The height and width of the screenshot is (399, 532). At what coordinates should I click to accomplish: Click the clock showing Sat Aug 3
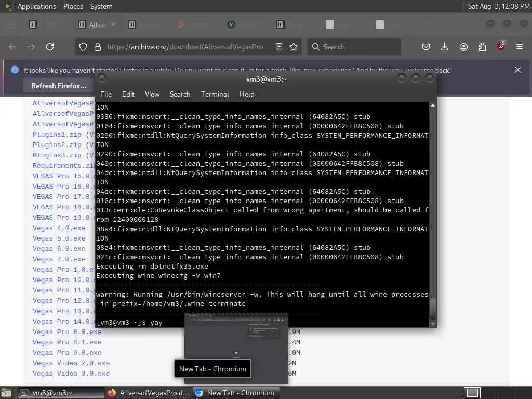click(x=498, y=6)
